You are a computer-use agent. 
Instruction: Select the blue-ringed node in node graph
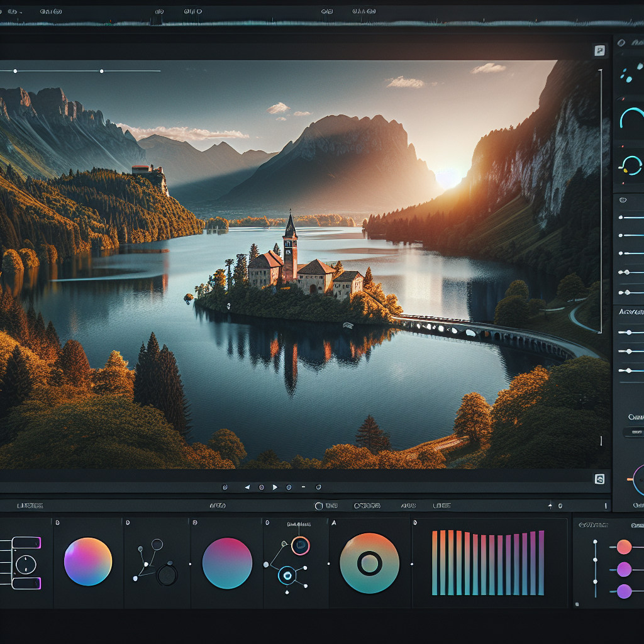287,574
